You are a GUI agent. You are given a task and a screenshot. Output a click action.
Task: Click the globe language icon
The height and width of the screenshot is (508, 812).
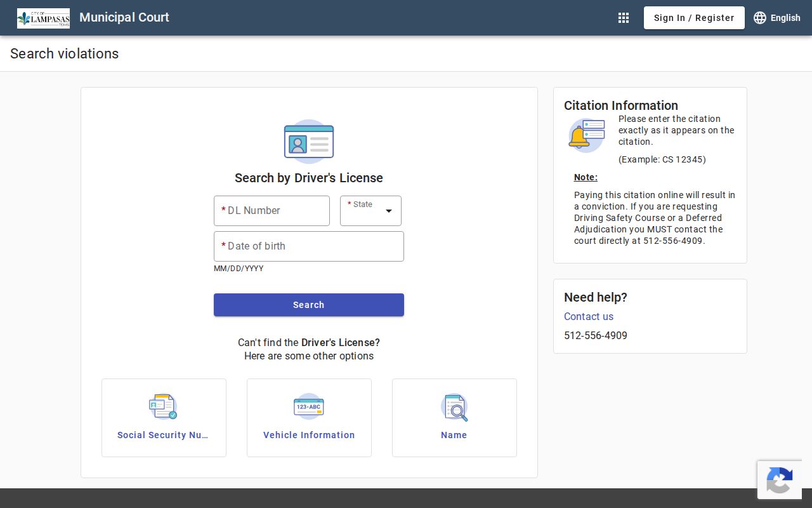tap(760, 18)
